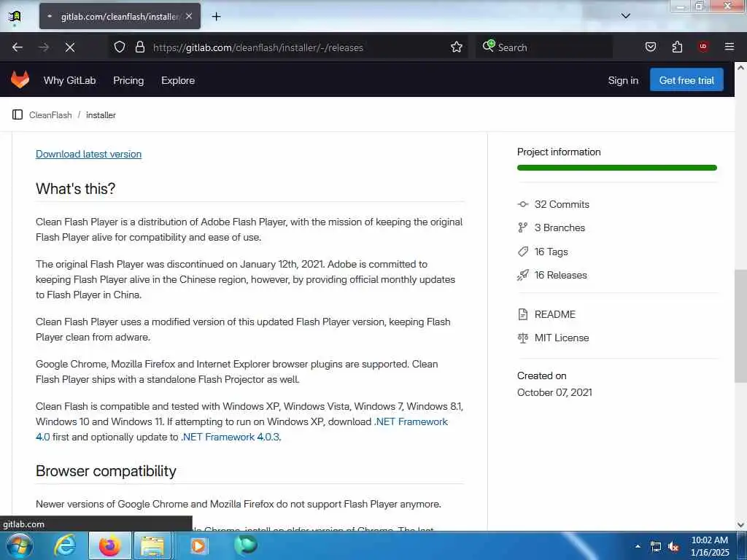Open the Pocket save icon
Screen dimensions: 747x560
click(x=650, y=47)
